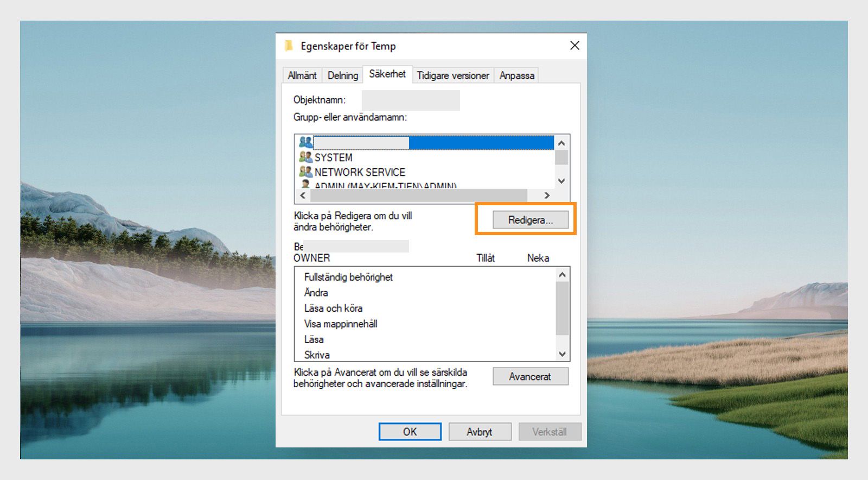
Task: Click the Neka column header
Action: 538,258
